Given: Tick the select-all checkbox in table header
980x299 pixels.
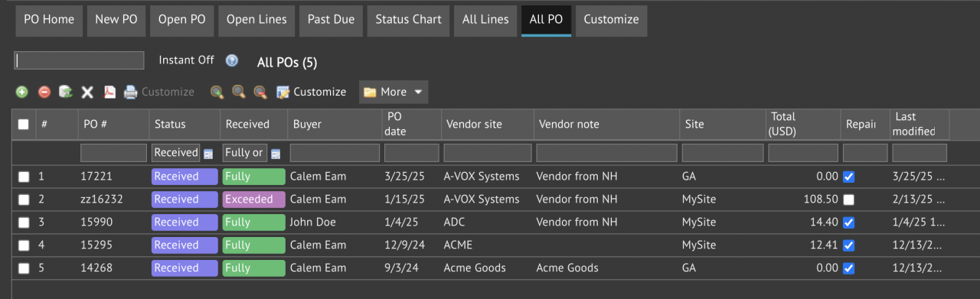Looking at the screenshot, I should pos(24,124).
